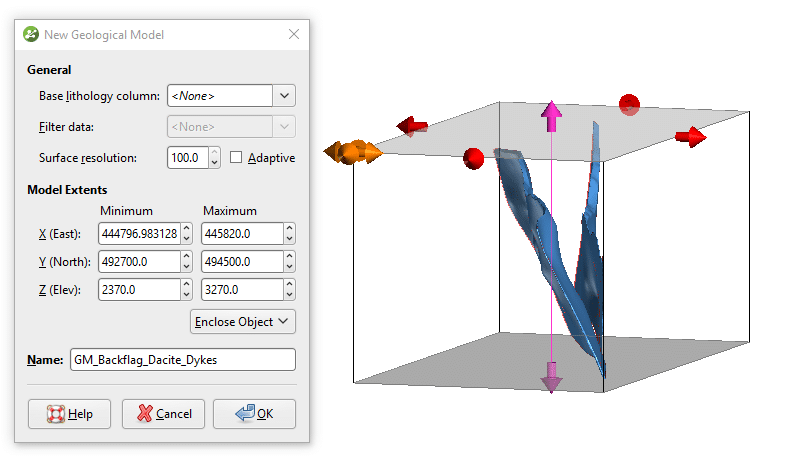
Task: Open Help for New Geological Model
Action: (x=70, y=414)
